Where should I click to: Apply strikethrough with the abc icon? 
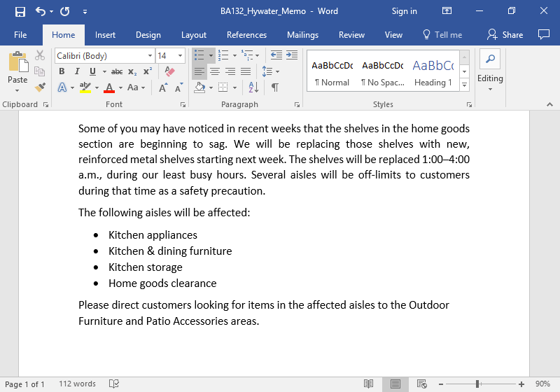(117, 71)
